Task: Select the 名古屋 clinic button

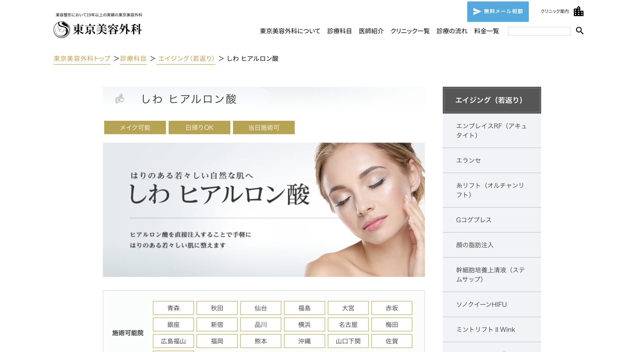Action: pos(348,325)
